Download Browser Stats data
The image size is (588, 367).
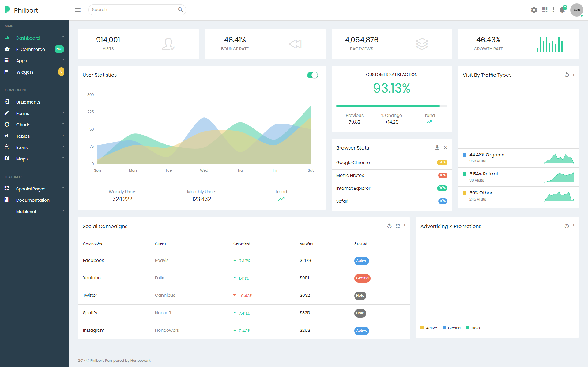(437, 147)
